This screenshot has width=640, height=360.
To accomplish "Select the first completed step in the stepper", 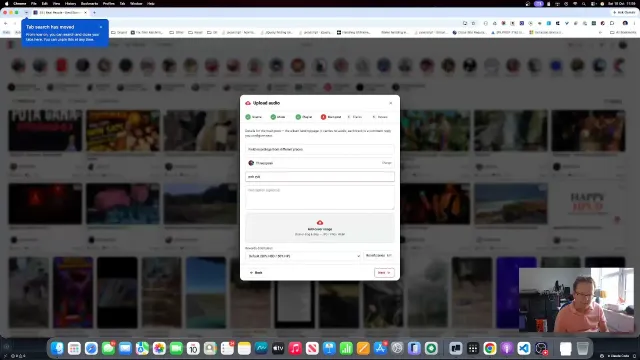I will pyautogui.click(x=253, y=117).
